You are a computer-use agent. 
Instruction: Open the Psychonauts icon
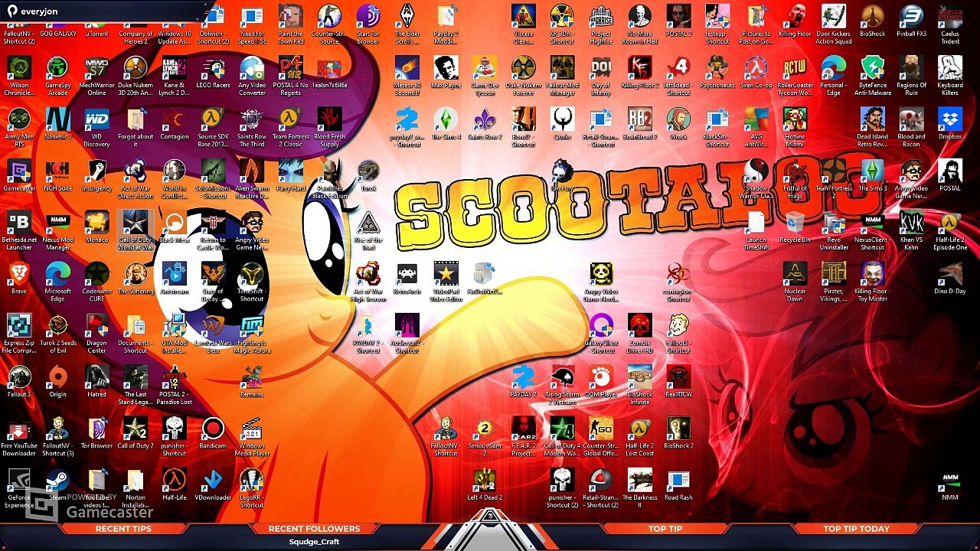coord(717,71)
